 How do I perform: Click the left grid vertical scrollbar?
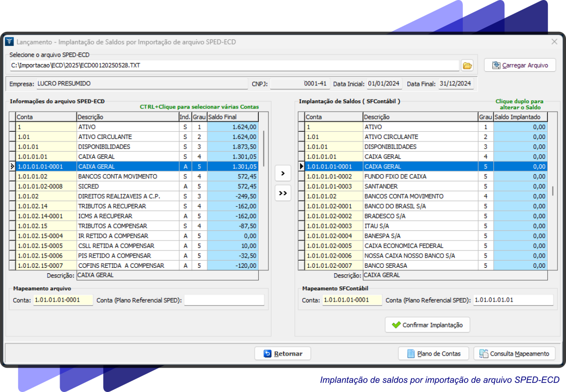(263, 152)
